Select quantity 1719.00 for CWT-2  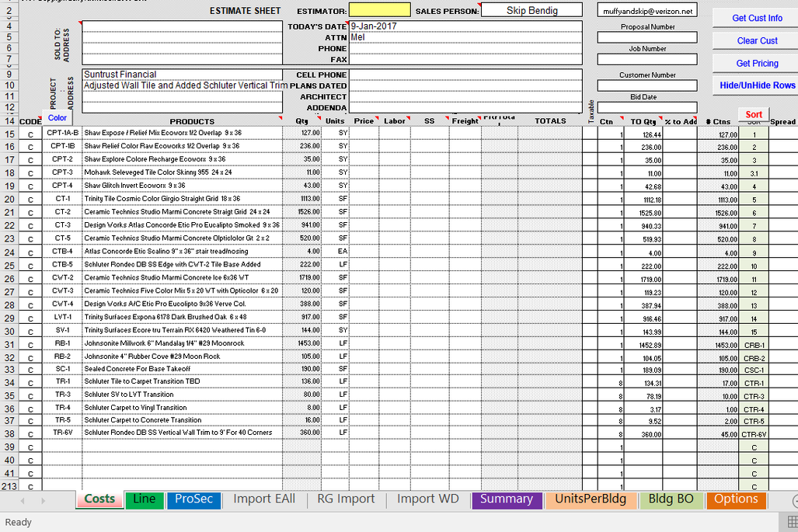pyautogui.click(x=301, y=278)
